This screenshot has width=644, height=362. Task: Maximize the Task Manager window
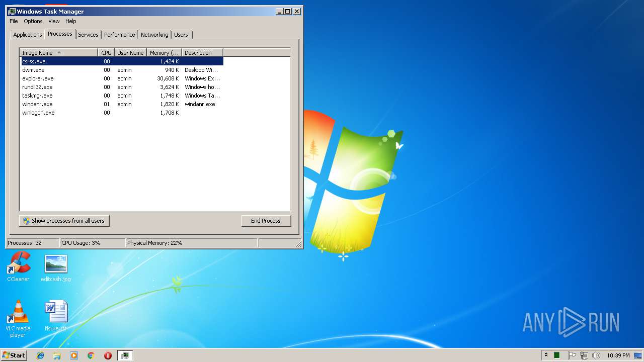click(x=288, y=11)
